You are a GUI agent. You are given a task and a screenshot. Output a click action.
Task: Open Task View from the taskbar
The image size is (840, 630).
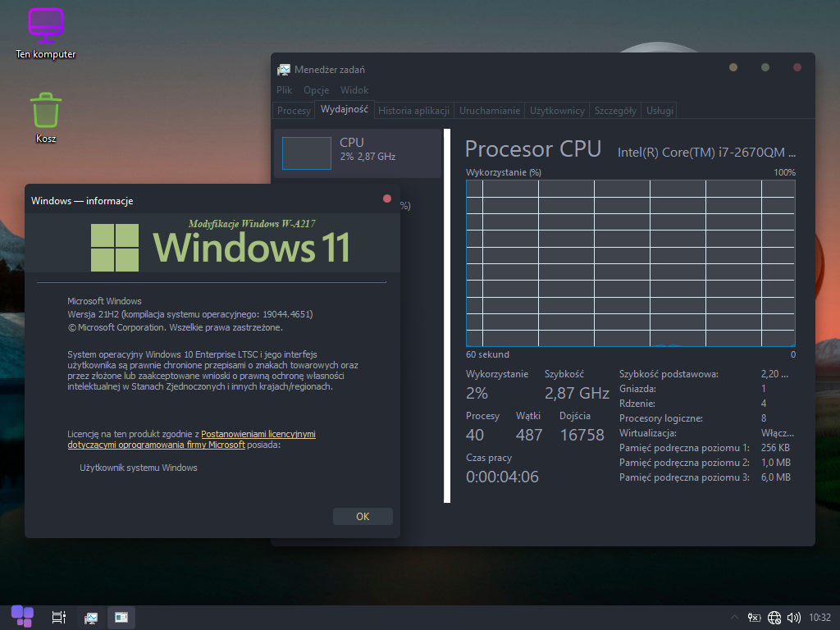tap(58, 617)
